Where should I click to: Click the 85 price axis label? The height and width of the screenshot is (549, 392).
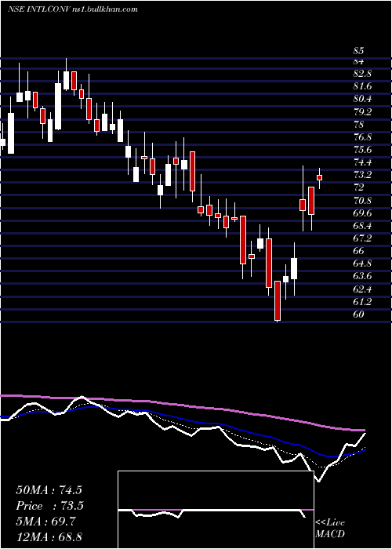pos(358,51)
